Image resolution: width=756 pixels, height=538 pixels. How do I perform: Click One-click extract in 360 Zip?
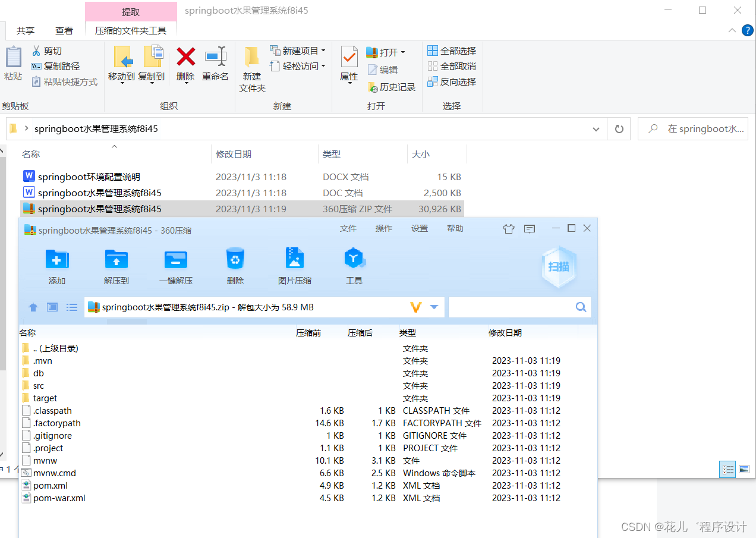[176, 266]
